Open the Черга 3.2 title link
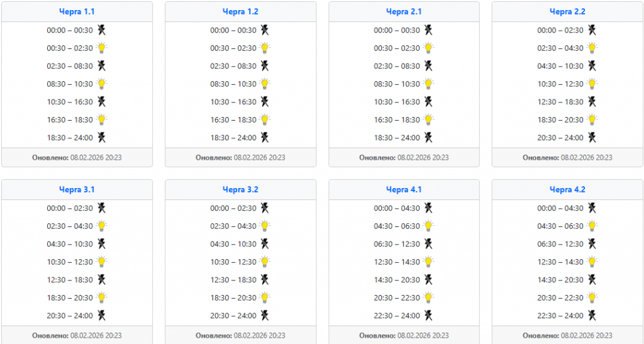Screen dimensions: 644x344 (x=240, y=189)
